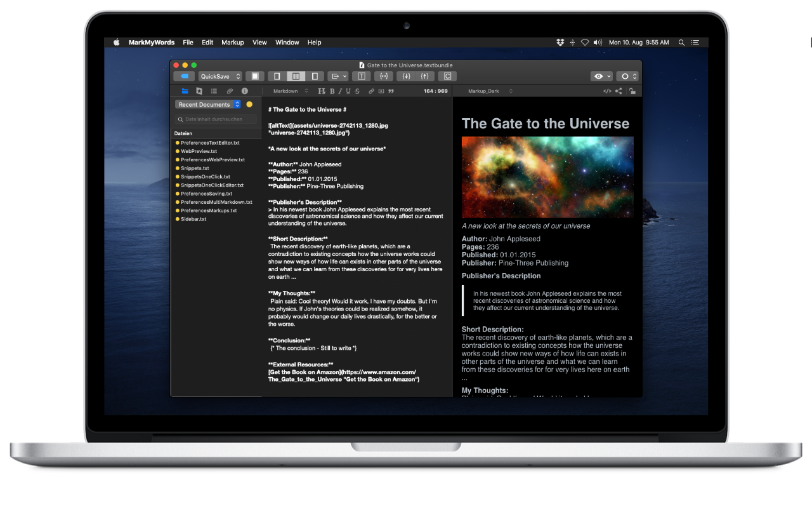Open the circle stepper popup in toolbar
The height and width of the screenshot is (508, 812).
(x=627, y=76)
